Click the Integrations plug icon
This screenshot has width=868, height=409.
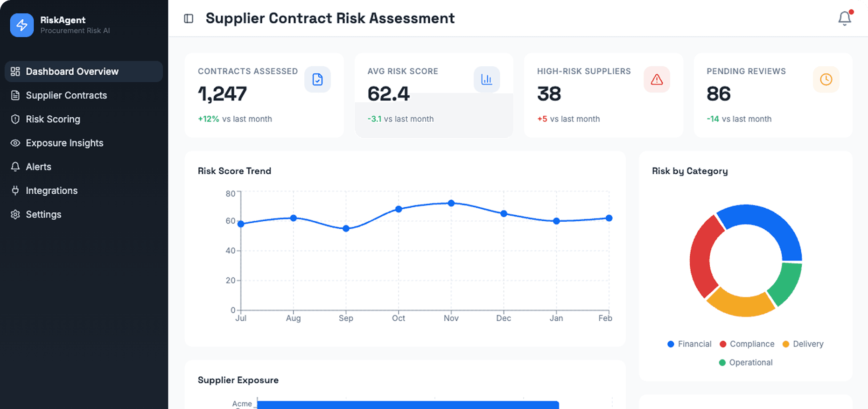[x=15, y=190]
